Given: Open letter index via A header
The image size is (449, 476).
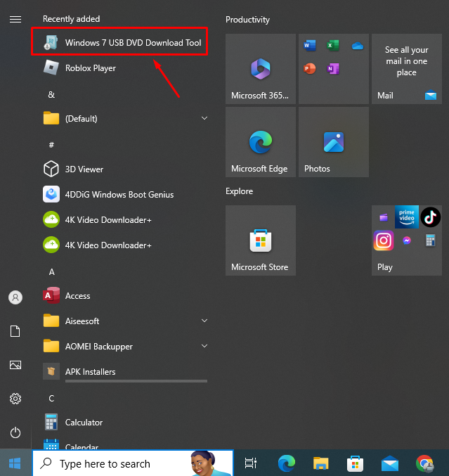Looking at the screenshot, I should (52, 272).
